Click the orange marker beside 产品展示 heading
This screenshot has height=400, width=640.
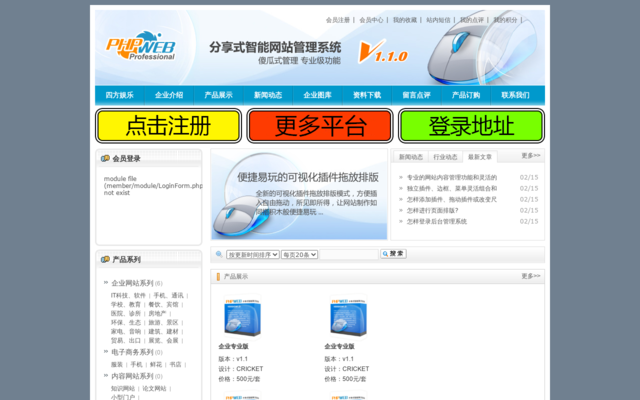pyautogui.click(x=218, y=277)
